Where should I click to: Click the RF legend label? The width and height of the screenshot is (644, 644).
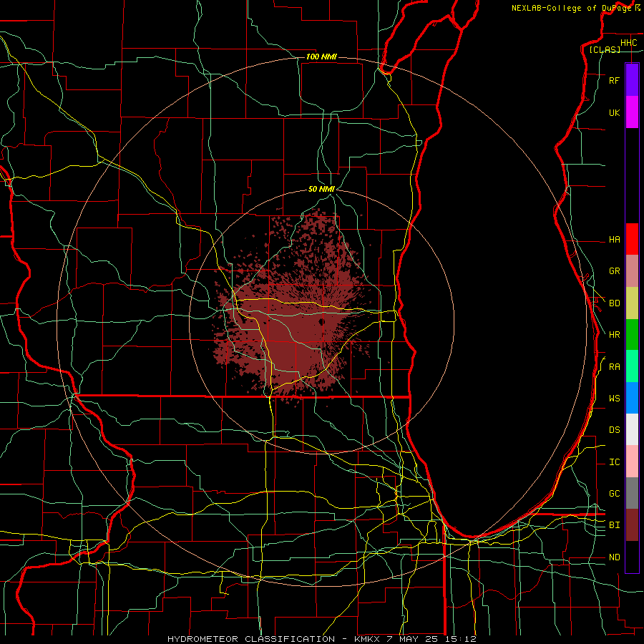pyautogui.click(x=614, y=81)
